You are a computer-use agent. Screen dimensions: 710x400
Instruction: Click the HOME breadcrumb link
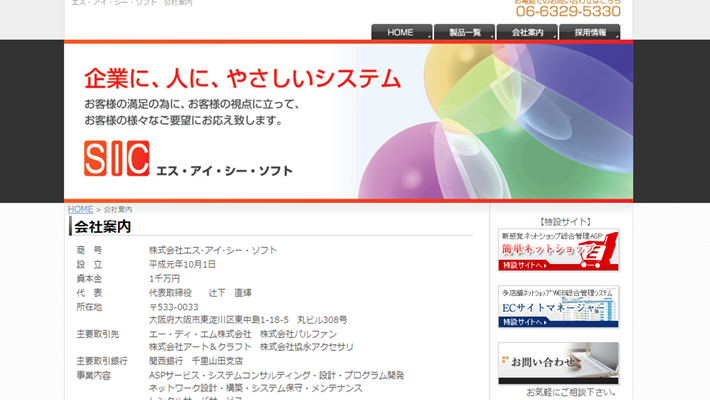click(x=80, y=209)
